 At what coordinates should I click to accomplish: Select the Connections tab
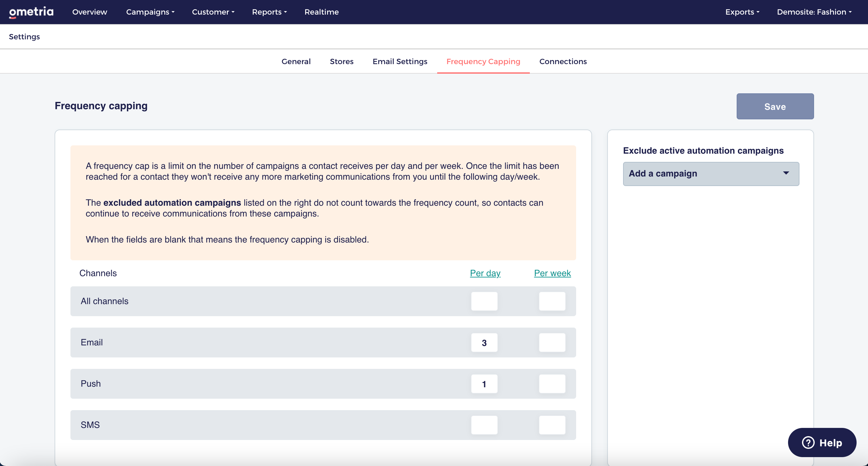tap(563, 61)
